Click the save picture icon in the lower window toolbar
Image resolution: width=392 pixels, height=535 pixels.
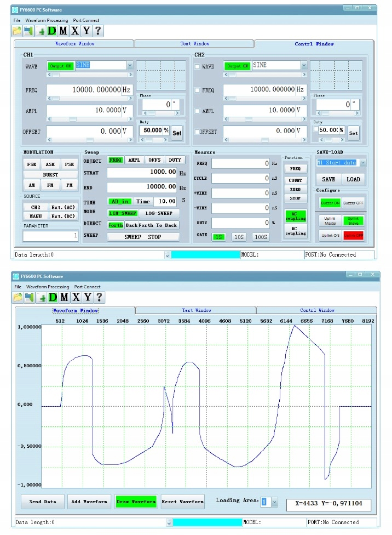click(x=28, y=297)
